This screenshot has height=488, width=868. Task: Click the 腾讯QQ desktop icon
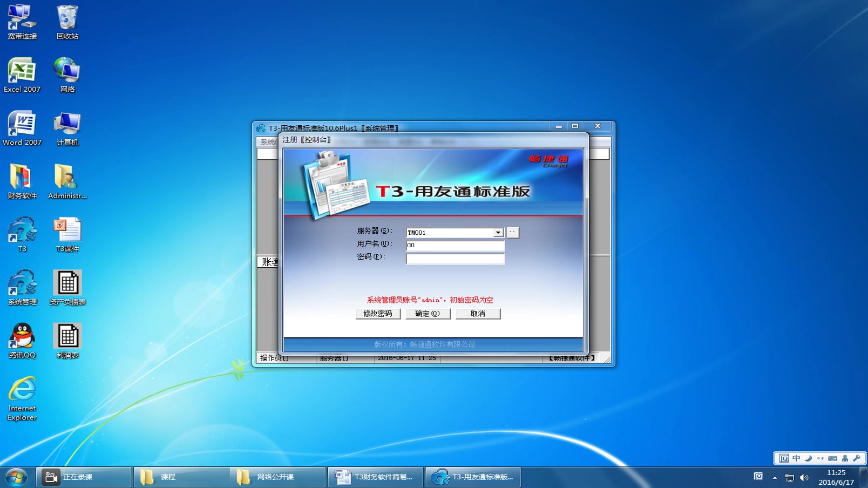[22, 341]
